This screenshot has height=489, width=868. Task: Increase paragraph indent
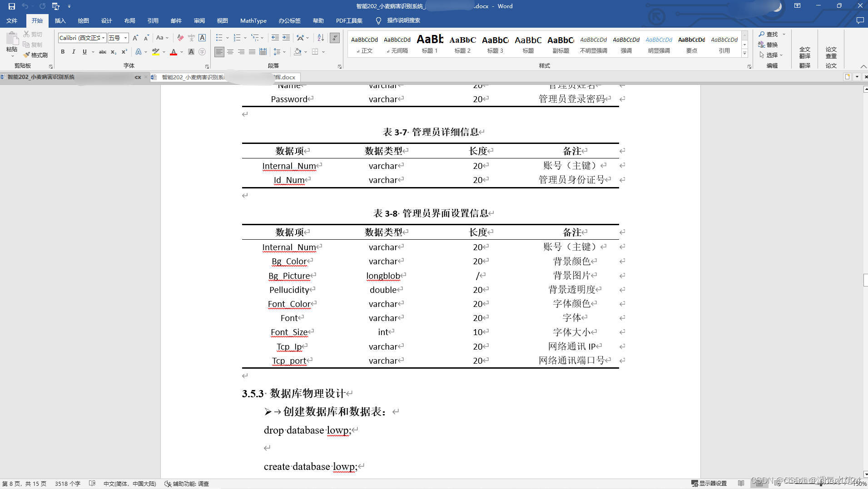tap(286, 38)
